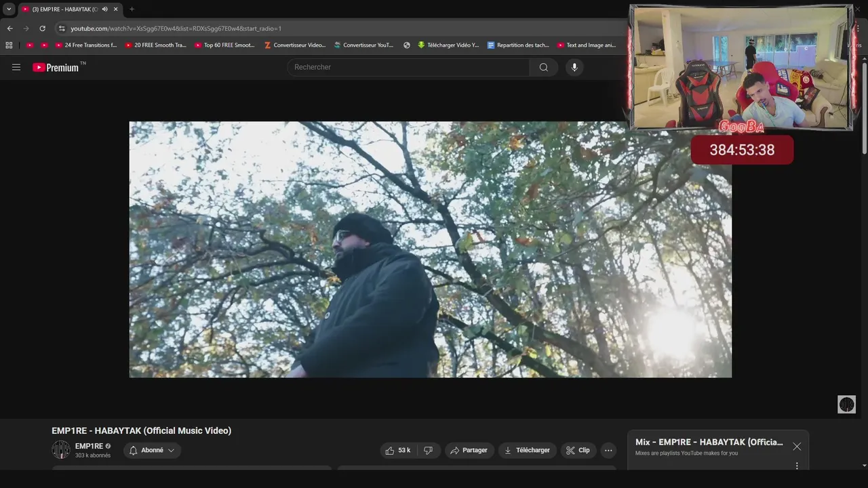868x488 pixels.
Task: Reload the YouTube page
Action: (x=42, y=28)
